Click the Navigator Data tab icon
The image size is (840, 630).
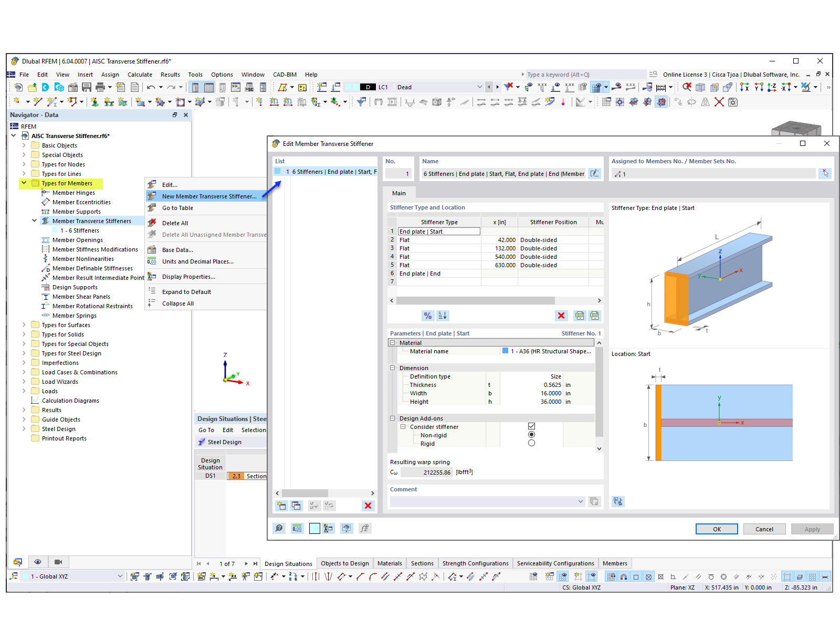(18, 562)
